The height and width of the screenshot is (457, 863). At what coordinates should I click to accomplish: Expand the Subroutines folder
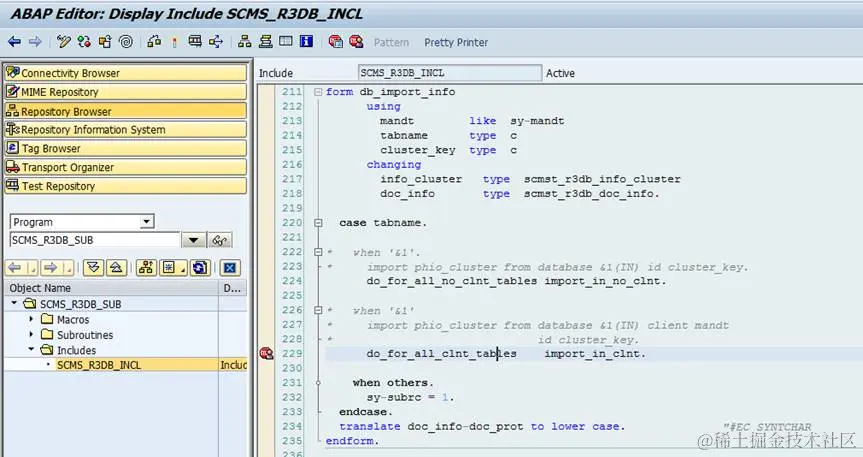click(x=31, y=334)
